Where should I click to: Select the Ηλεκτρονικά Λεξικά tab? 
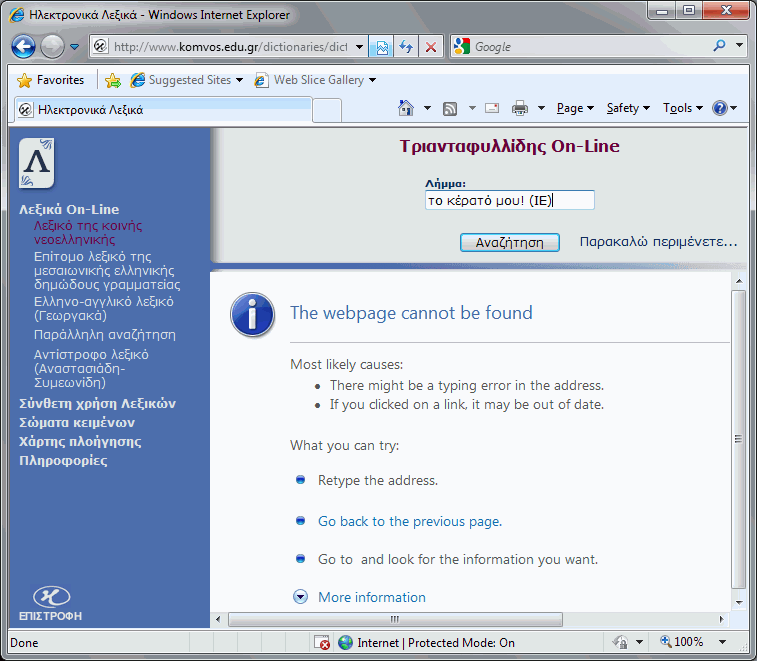point(163,110)
